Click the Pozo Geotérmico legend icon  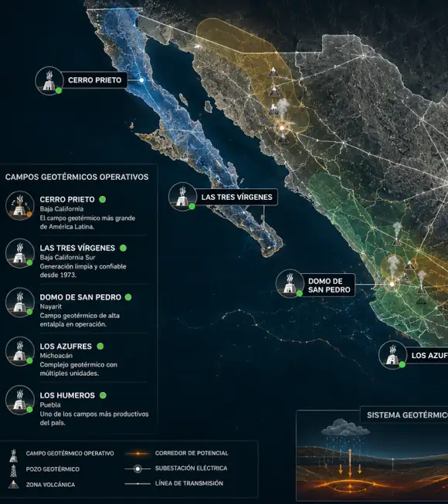click(13, 471)
